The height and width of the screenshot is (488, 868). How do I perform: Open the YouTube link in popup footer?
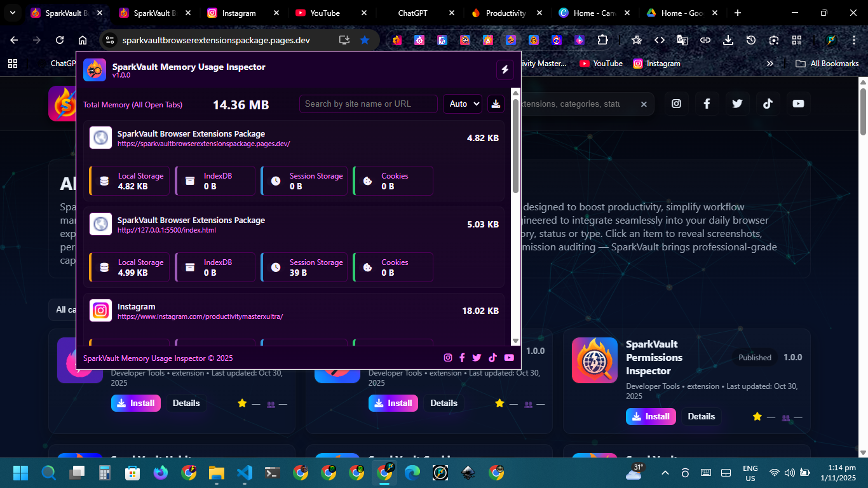pyautogui.click(x=509, y=358)
